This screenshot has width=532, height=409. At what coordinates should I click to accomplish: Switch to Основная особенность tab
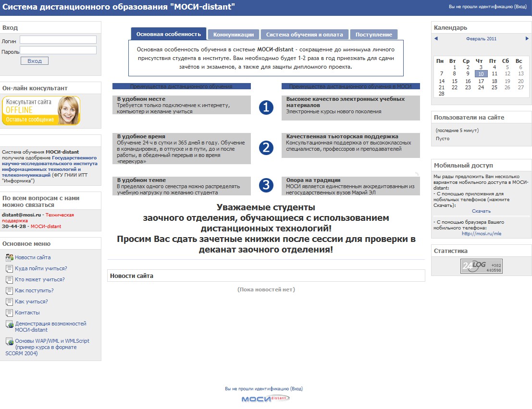pos(169,34)
